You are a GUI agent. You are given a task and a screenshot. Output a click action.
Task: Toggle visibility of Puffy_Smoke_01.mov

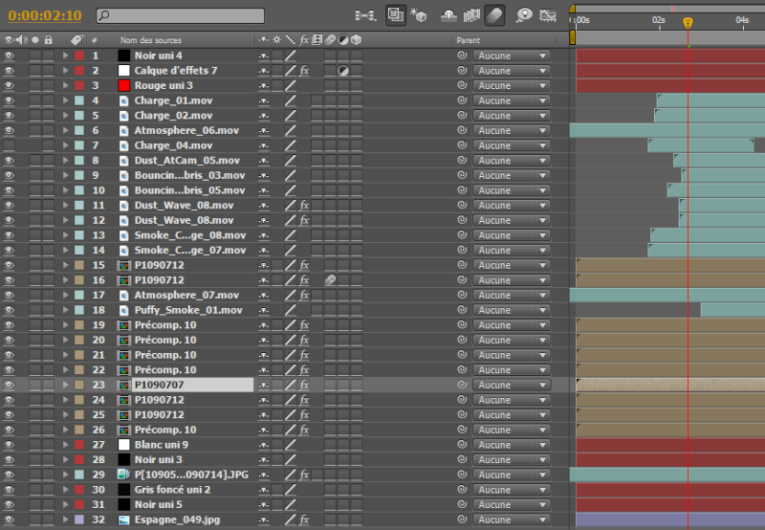tap(9, 310)
